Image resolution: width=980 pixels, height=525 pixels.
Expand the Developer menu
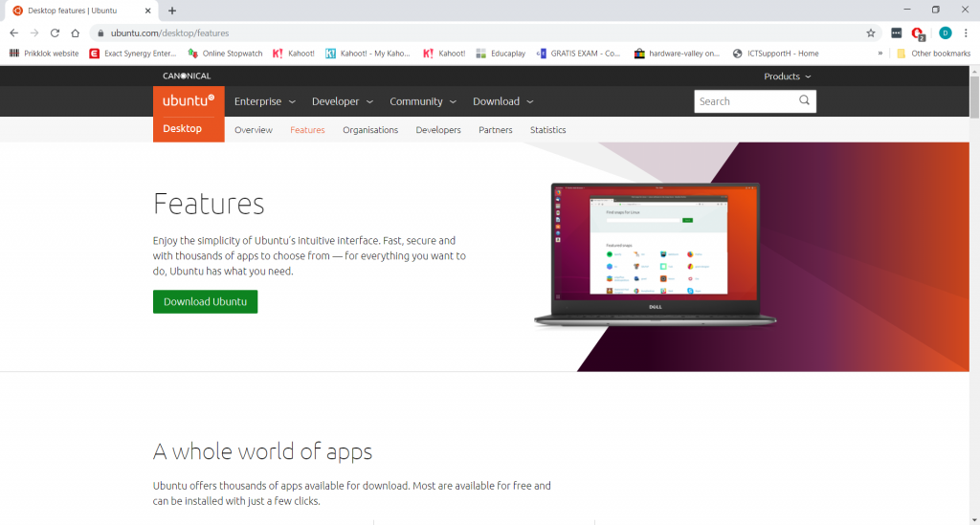343,101
